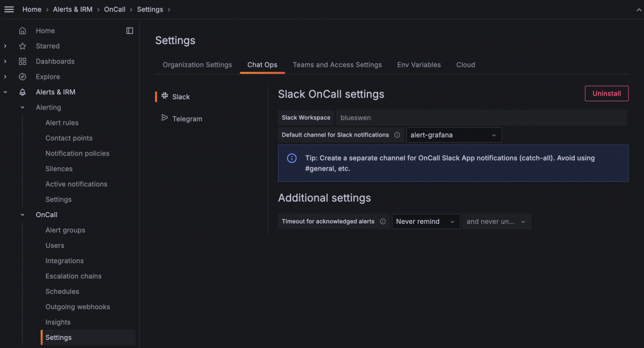Open Starred in the sidebar

click(48, 46)
